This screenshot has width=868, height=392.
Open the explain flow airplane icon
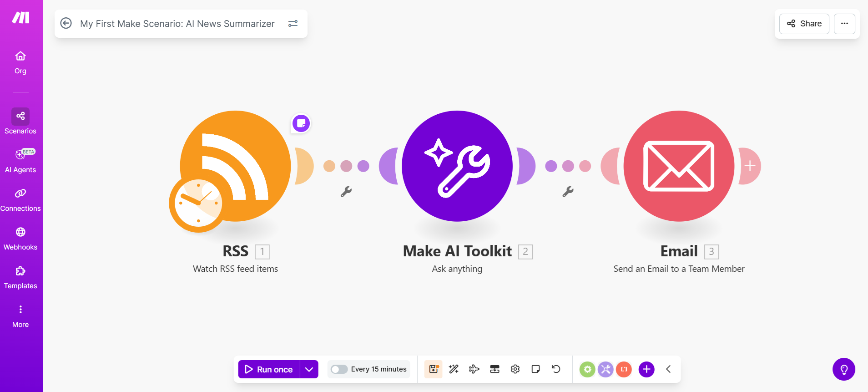[x=474, y=369]
